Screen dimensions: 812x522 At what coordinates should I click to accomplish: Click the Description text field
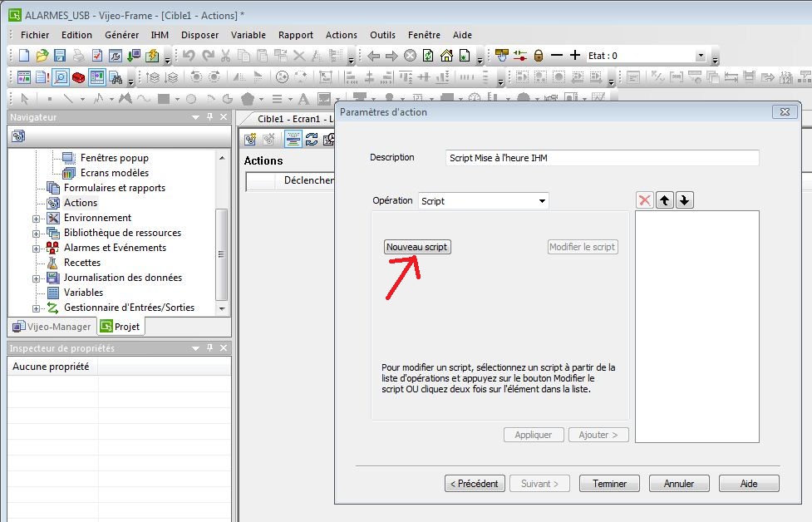[x=602, y=158]
